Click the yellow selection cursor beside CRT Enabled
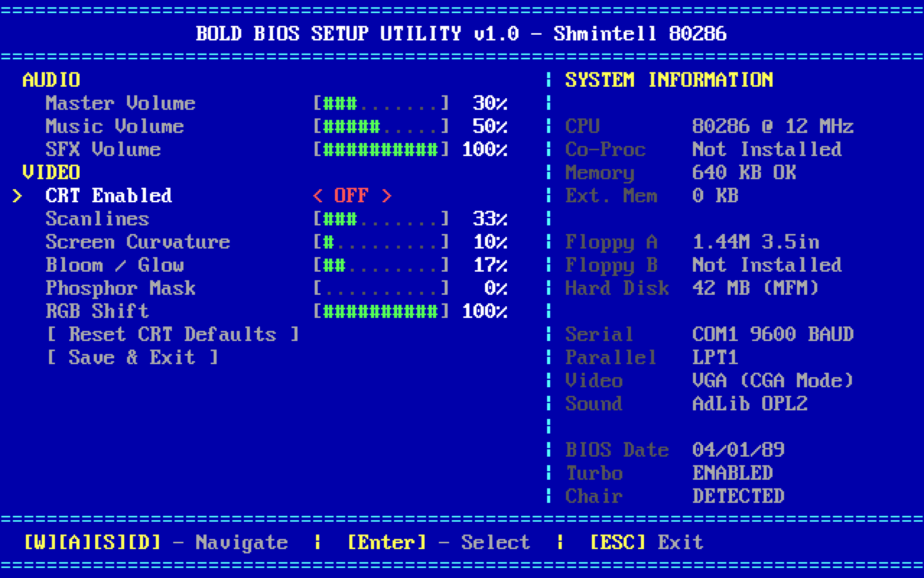The height and width of the screenshot is (578, 924). point(17,196)
